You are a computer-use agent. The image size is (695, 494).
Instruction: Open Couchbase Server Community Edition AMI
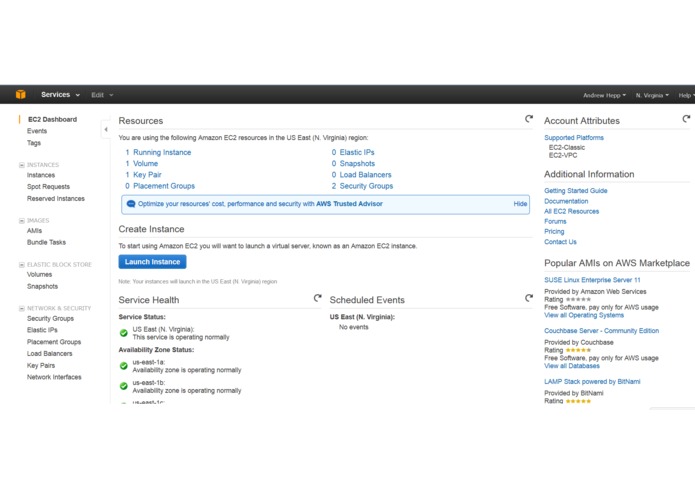click(601, 331)
